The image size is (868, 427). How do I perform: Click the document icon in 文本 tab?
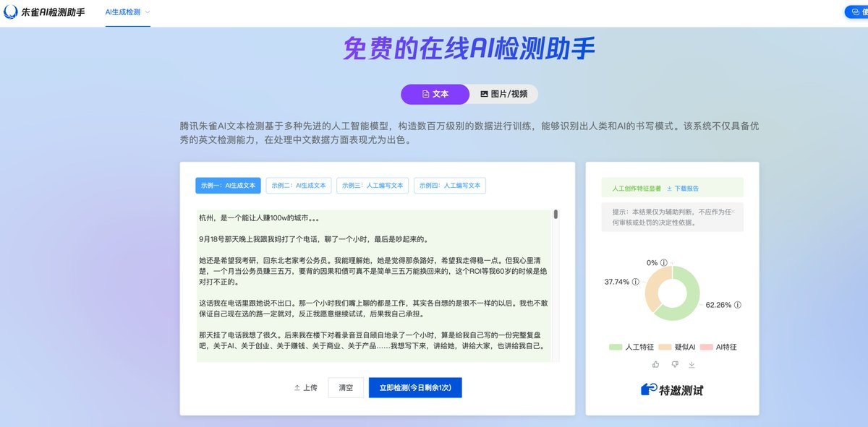426,94
